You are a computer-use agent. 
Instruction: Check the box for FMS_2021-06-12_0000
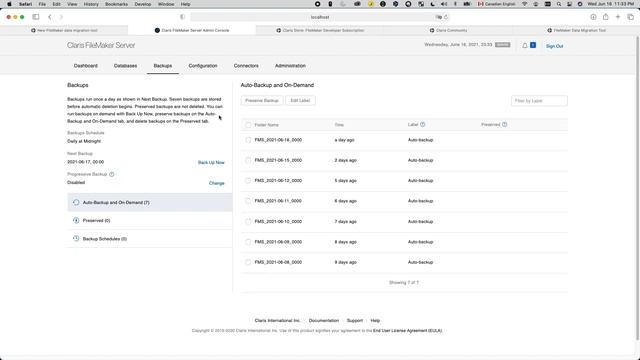(x=248, y=180)
